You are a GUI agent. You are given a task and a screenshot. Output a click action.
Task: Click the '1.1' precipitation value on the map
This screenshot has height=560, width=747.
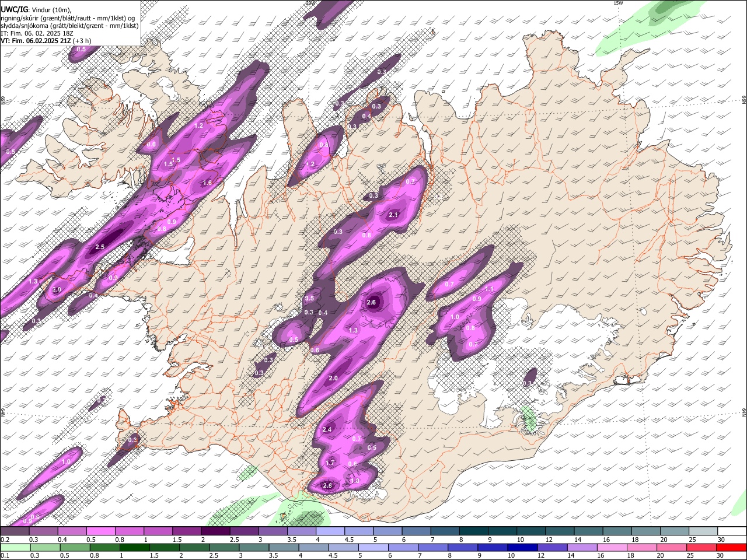tap(490, 289)
